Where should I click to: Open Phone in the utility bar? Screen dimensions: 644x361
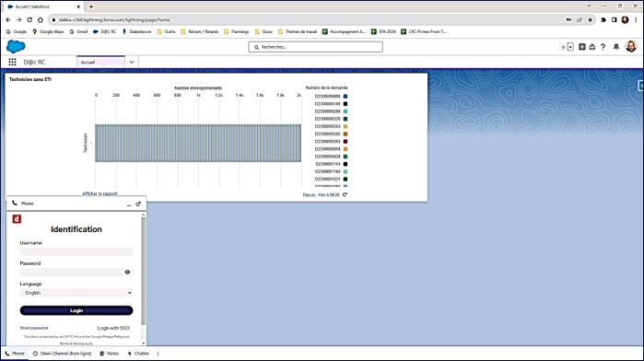click(15, 354)
